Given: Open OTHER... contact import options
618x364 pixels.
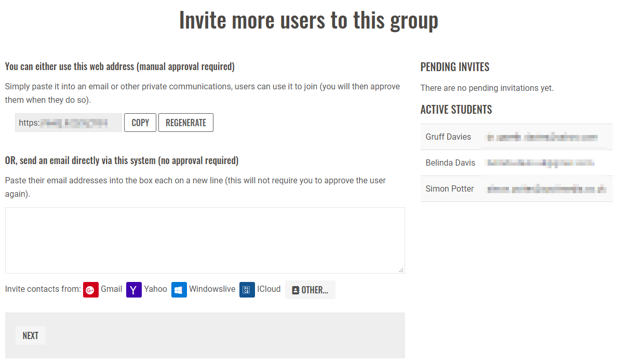Looking at the screenshot, I should coord(310,290).
